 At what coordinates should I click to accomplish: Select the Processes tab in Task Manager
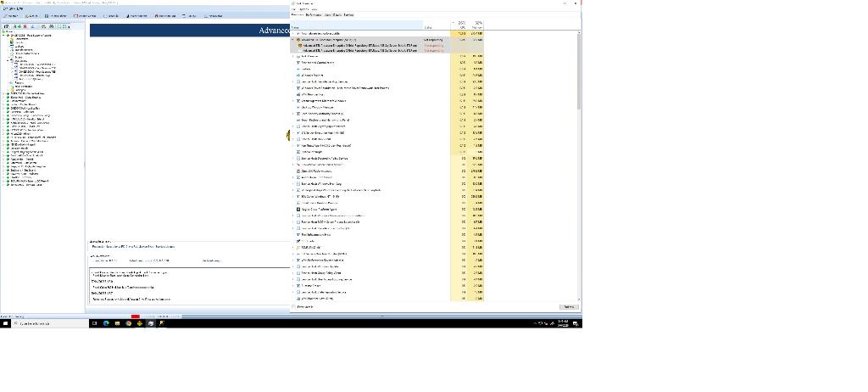(x=298, y=15)
